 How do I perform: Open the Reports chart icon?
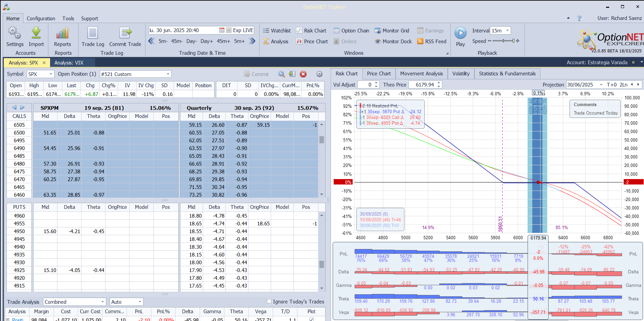tap(63, 33)
